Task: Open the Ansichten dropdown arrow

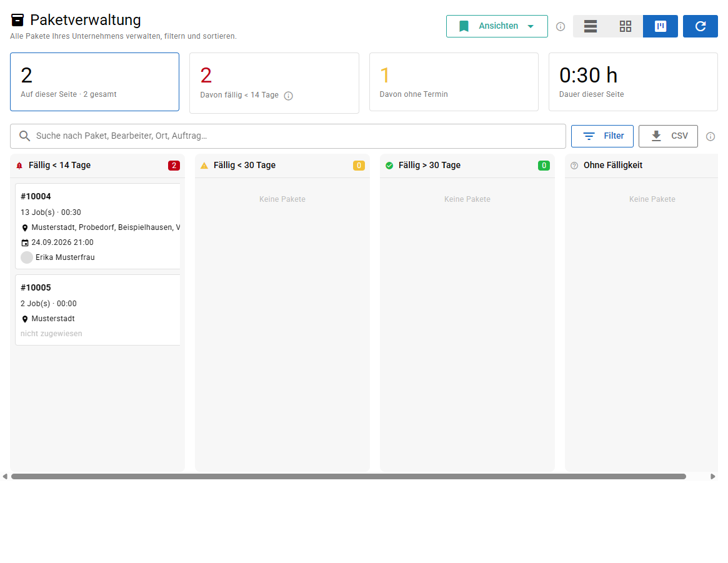Action: coord(531,26)
